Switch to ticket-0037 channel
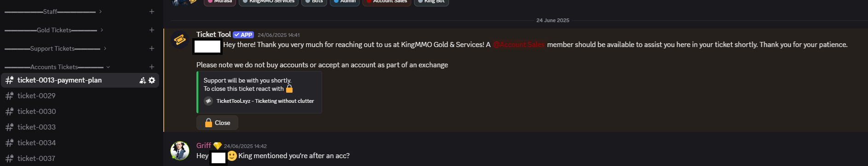This screenshot has width=868, height=166. (x=80, y=159)
